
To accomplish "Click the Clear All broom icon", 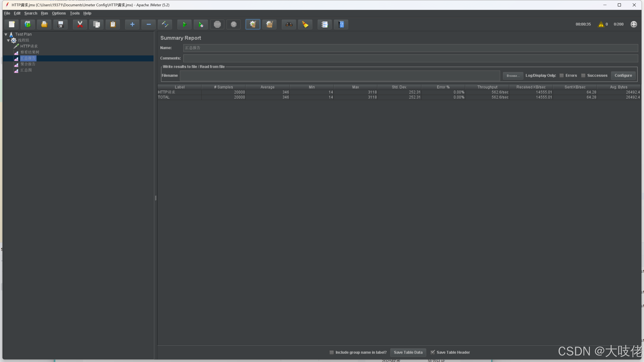I will pos(269,24).
